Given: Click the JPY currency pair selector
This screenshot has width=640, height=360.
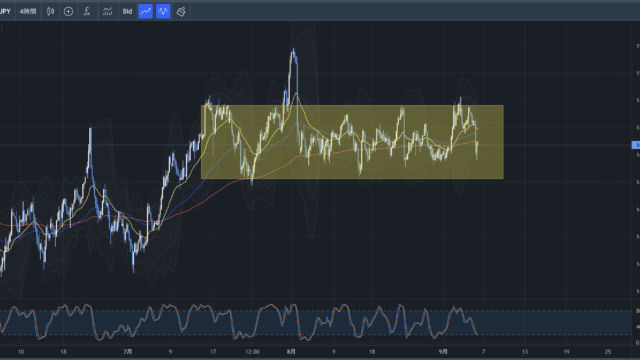Looking at the screenshot, I should click(5, 11).
